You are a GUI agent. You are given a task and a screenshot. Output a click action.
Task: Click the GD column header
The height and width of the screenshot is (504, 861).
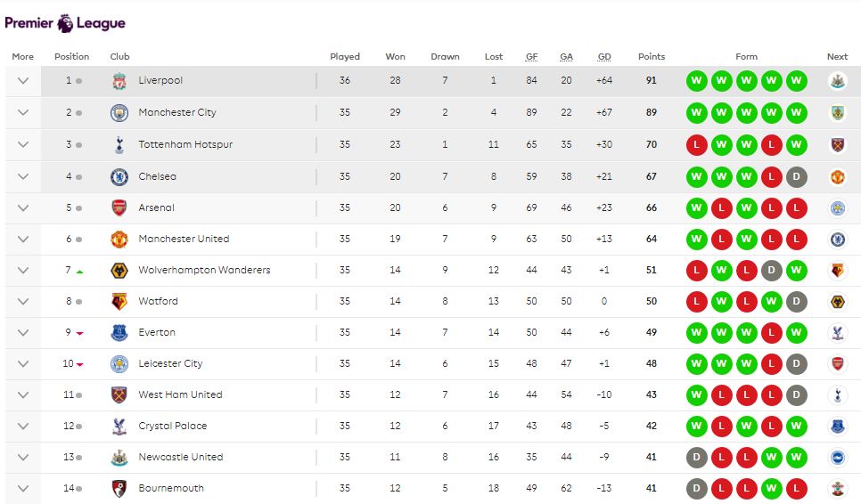tap(604, 56)
